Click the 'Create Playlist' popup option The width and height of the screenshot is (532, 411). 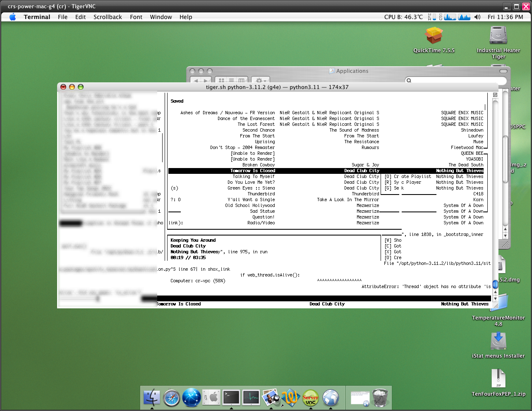(x=408, y=176)
